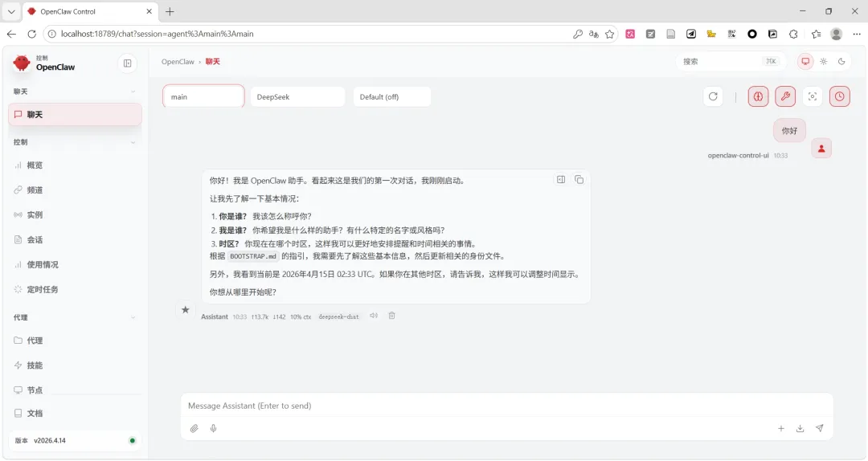Open the browser three-dots menu

pyautogui.click(x=857, y=34)
